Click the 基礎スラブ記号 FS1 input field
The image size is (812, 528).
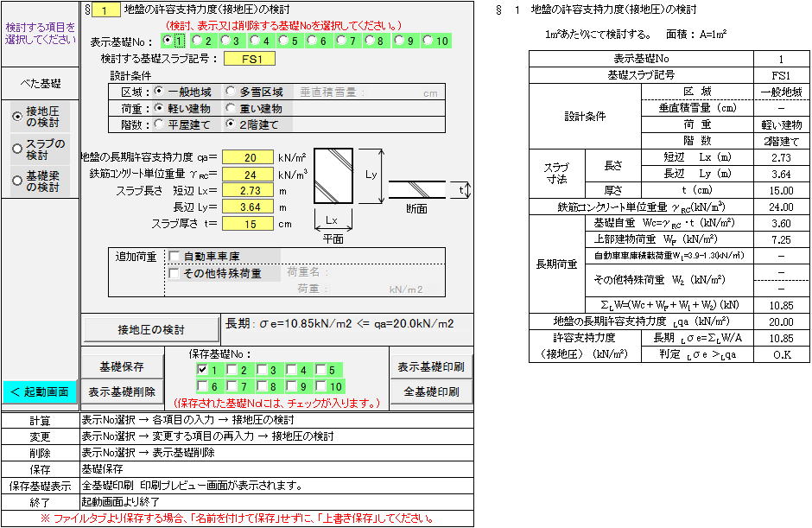pyautogui.click(x=249, y=60)
